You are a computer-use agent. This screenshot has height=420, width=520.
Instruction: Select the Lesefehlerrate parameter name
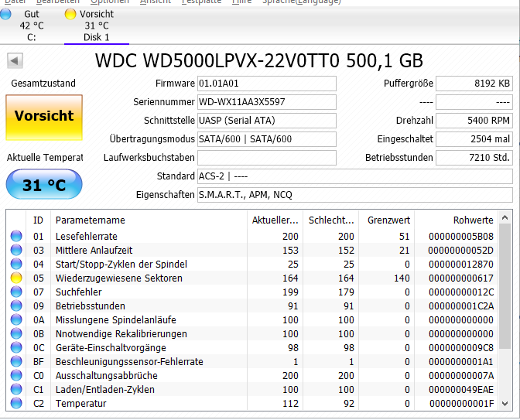point(86,237)
